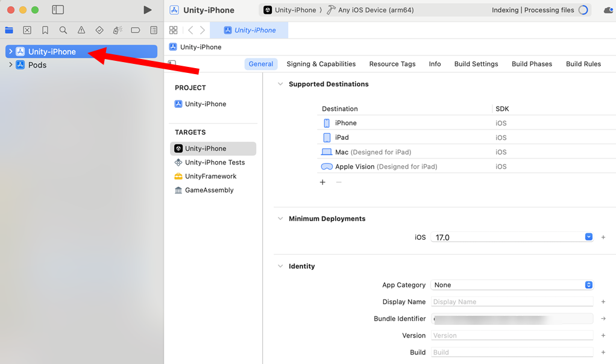Collapse the Identity section
Screen dimensions: 616x364
point(280,266)
